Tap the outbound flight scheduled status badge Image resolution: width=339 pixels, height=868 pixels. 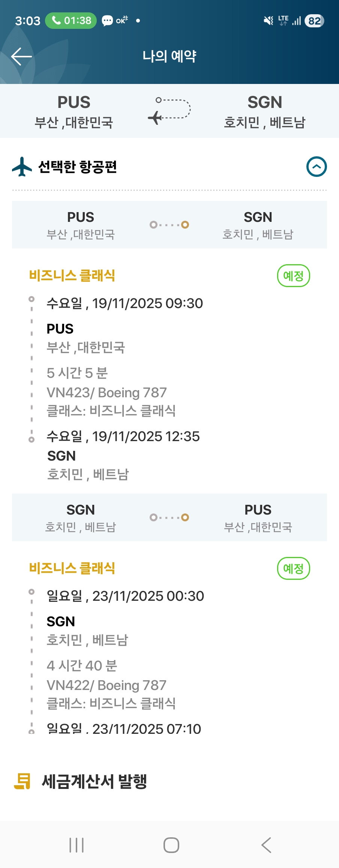[293, 276]
